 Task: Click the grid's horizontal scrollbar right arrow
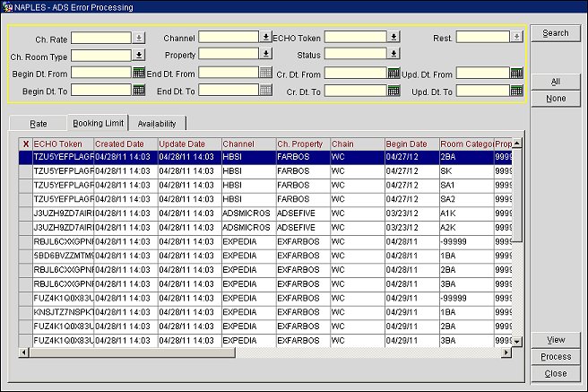(x=506, y=352)
